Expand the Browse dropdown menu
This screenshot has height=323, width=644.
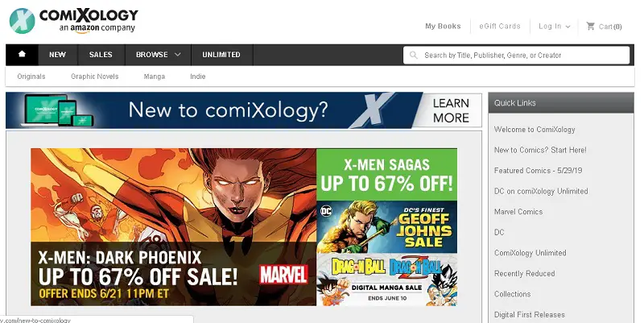[158, 55]
